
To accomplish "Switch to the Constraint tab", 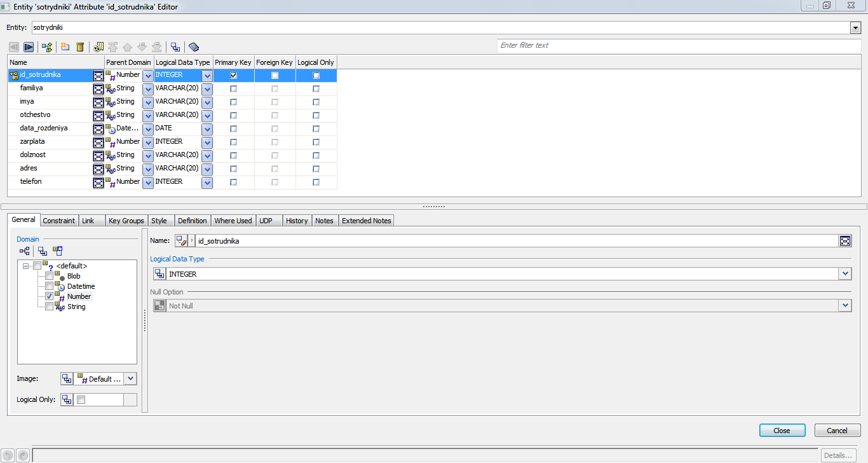I will click(x=59, y=221).
